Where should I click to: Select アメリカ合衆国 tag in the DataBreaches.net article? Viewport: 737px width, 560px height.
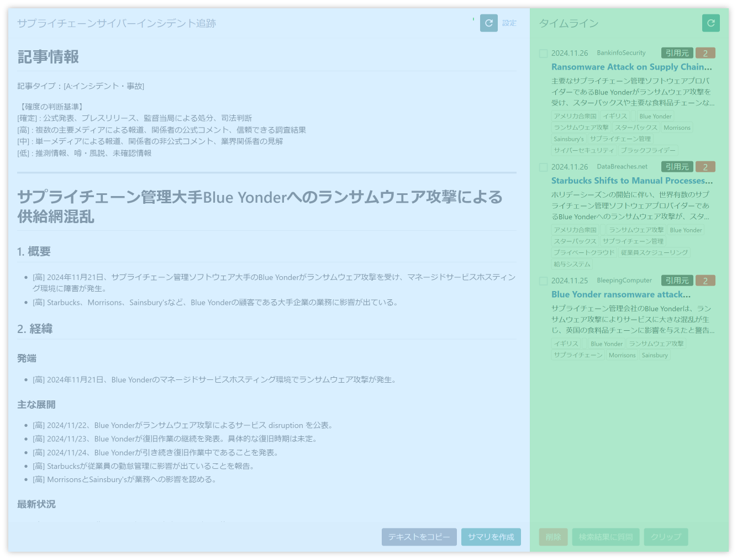pyautogui.click(x=575, y=230)
